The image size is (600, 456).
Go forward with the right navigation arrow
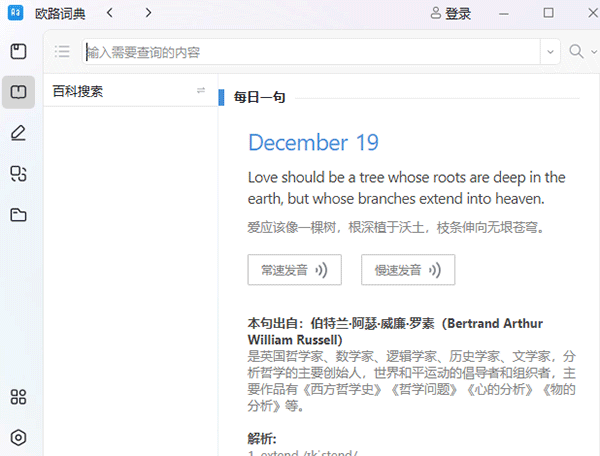click(x=148, y=13)
